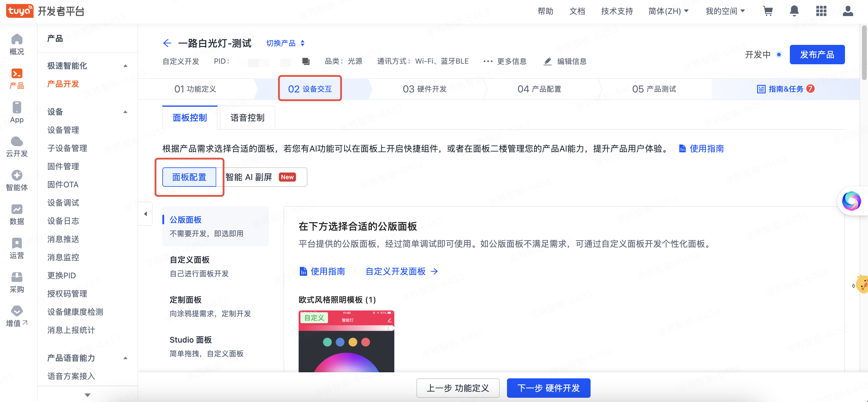
Task: Open the 概况 overview sidebar icon
Action: coord(17,45)
